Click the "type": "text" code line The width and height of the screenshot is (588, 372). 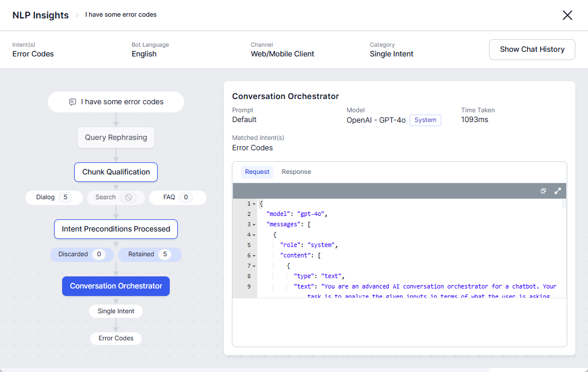click(319, 276)
